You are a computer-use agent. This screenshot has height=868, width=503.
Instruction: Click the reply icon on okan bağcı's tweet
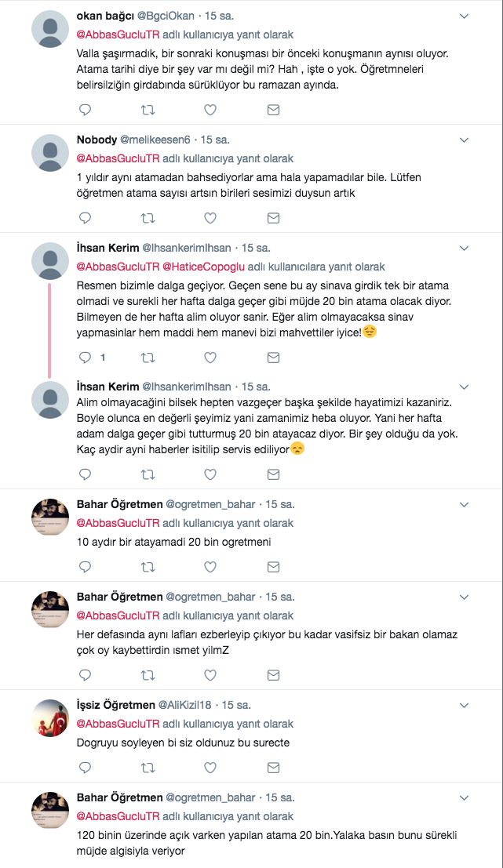coord(85,110)
